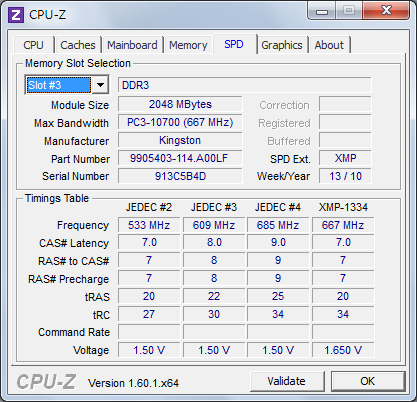This screenshot has width=417, height=402.
Task: Select part number 9905403-114.A00LF
Action: point(180,158)
